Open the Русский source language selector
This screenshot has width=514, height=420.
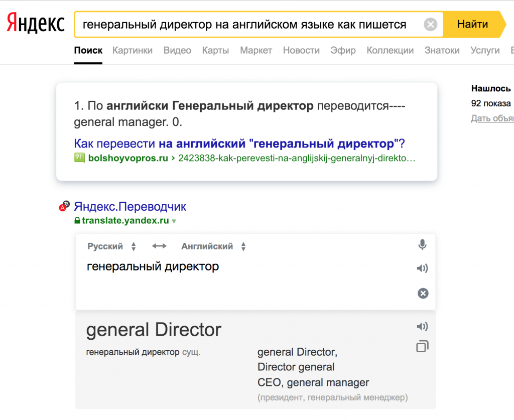point(112,246)
